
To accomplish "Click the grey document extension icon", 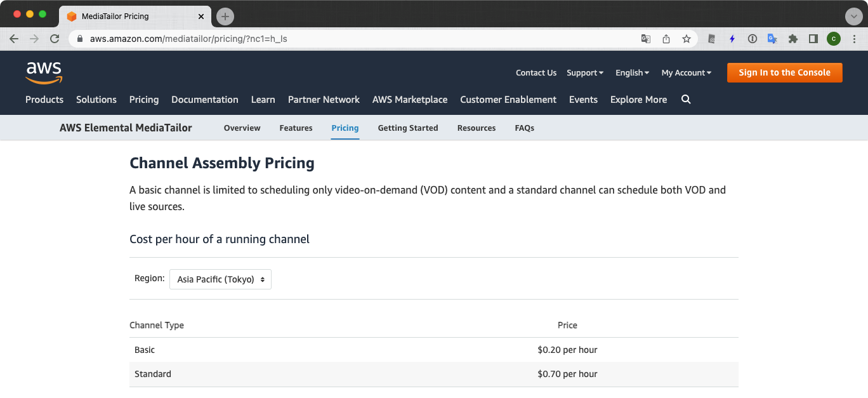I will (x=712, y=39).
